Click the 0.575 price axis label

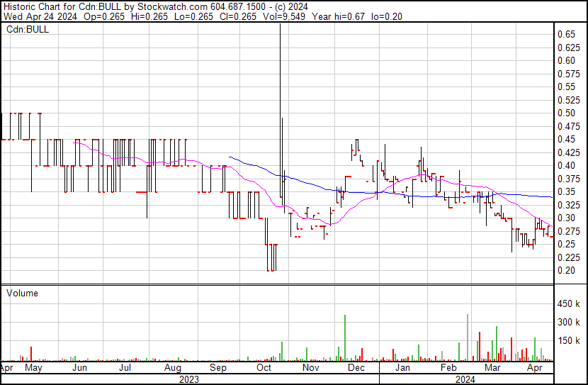point(569,74)
